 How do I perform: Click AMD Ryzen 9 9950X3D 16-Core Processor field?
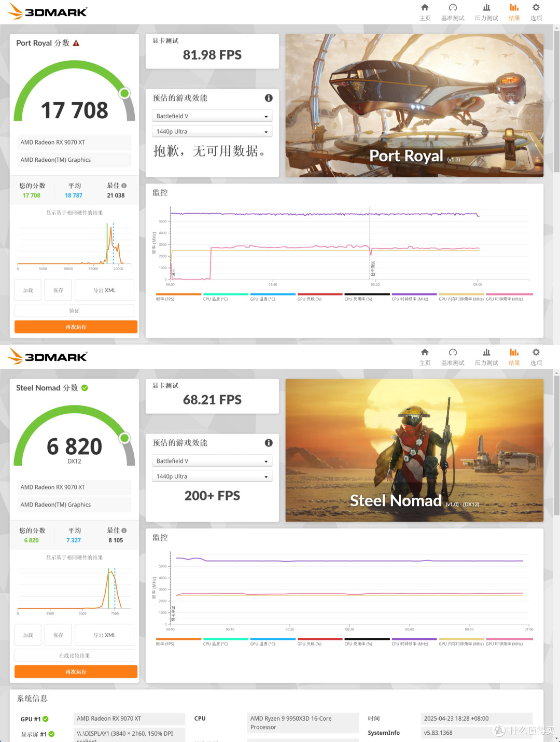point(303,723)
